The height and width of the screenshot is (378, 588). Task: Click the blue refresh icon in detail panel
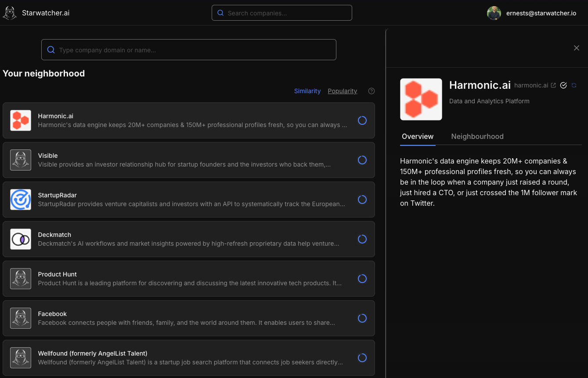[x=574, y=85]
